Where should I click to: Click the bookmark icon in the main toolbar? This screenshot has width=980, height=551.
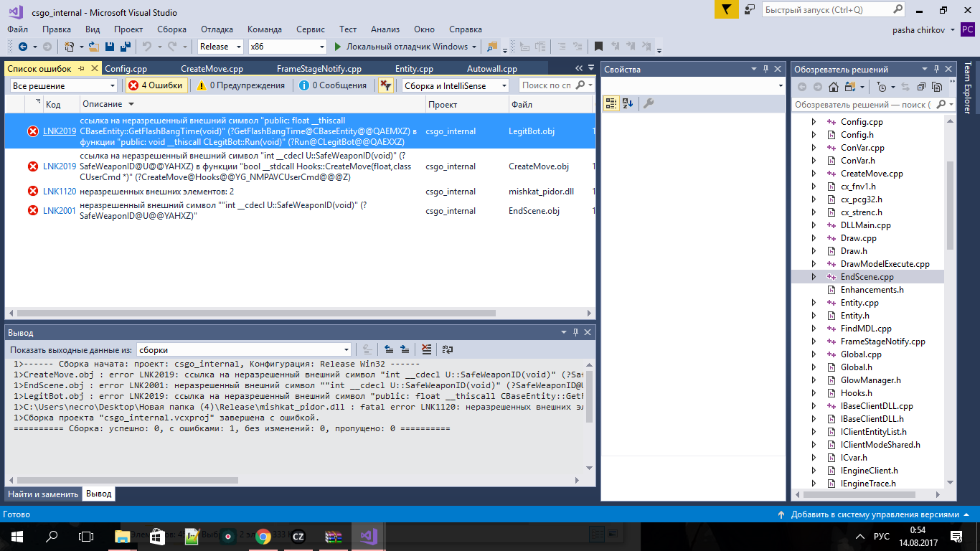click(598, 47)
